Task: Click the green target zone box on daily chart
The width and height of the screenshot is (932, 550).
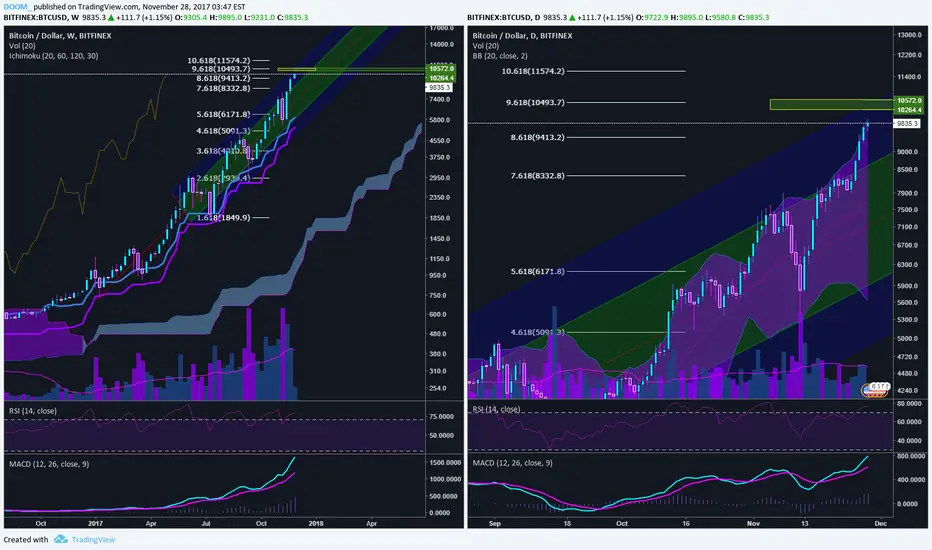Action: (832, 105)
